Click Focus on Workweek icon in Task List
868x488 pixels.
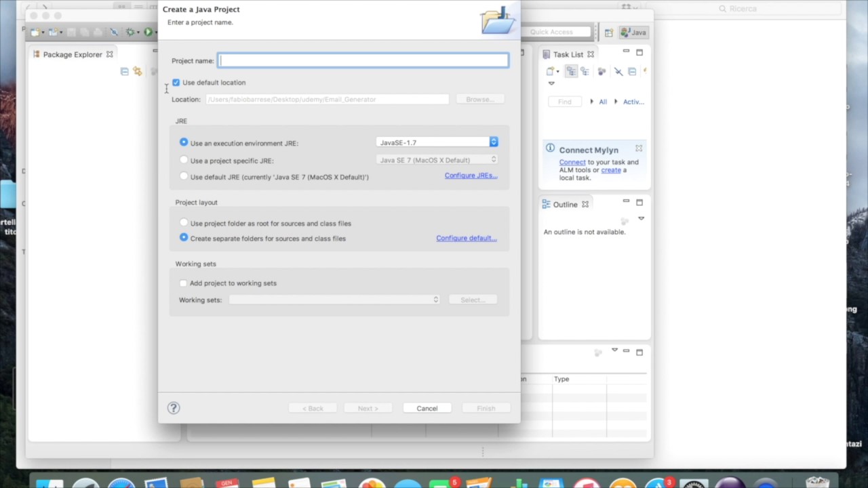601,71
